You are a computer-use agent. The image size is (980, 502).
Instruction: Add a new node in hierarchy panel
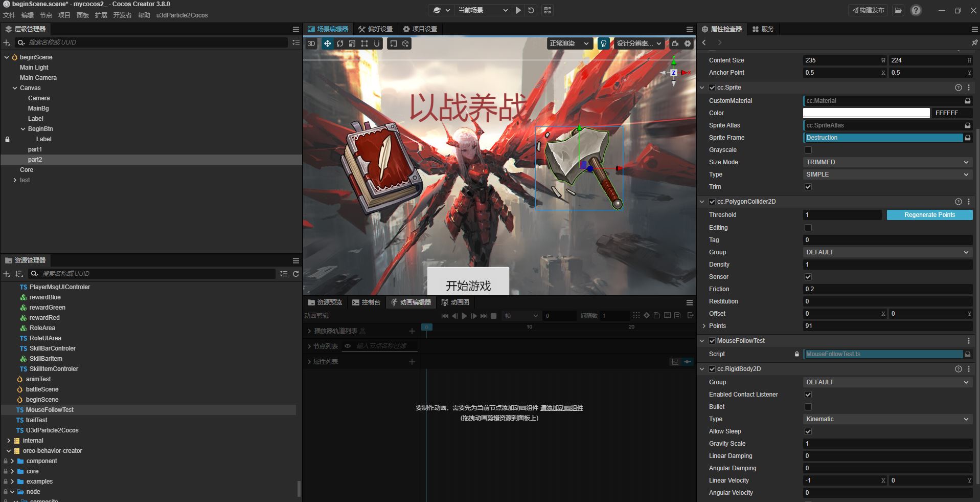(x=7, y=42)
